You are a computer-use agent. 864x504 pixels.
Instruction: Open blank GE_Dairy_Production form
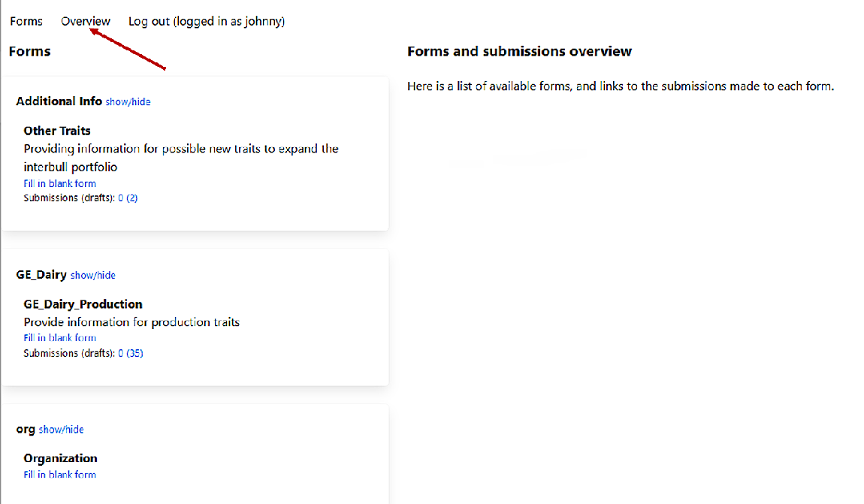pos(59,338)
